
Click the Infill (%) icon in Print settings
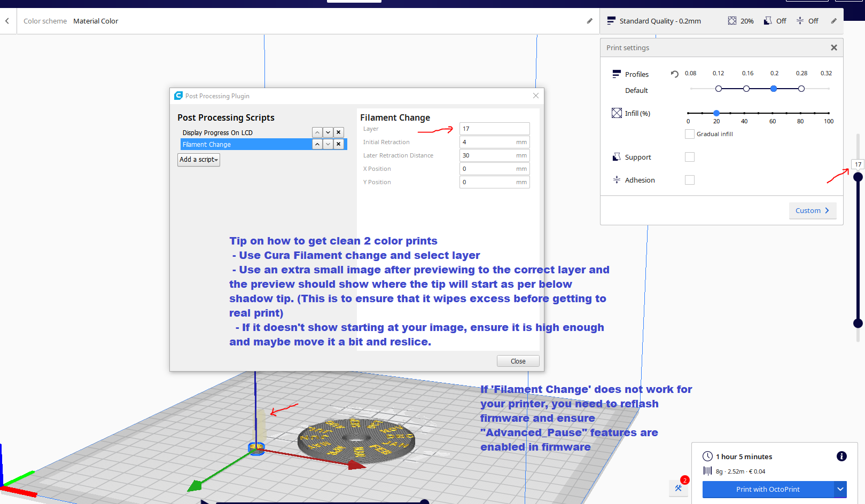[617, 113]
